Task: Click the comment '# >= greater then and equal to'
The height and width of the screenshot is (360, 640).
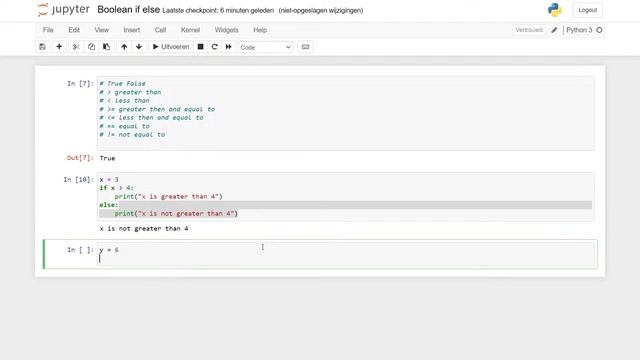Action: pyautogui.click(x=157, y=109)
